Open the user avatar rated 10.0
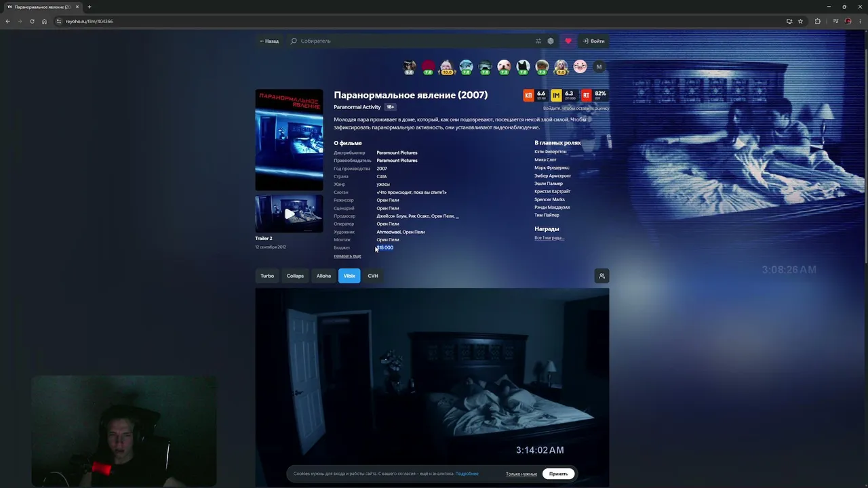 [447, 66]
